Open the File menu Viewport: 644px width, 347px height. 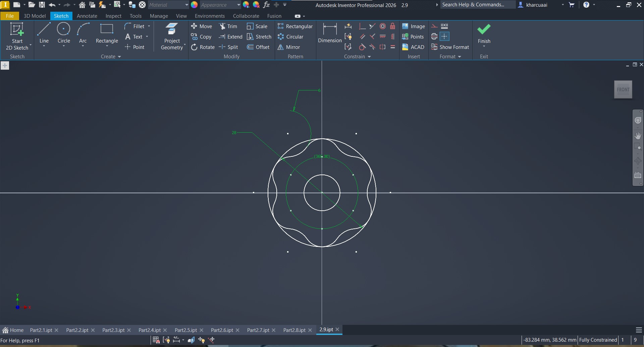click(10, 16)
